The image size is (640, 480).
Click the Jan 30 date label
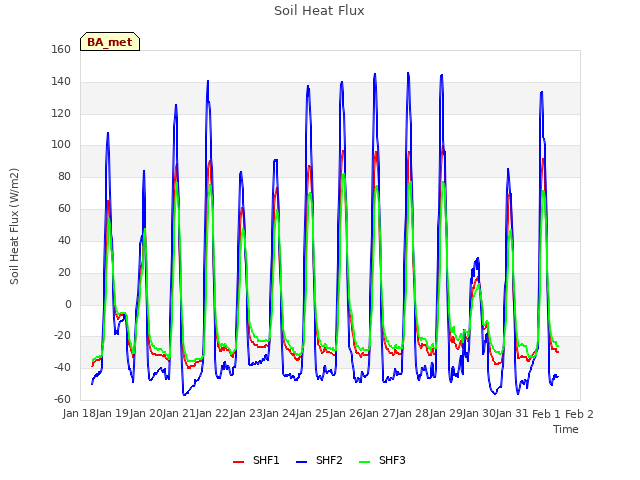[x=479, y=414]
